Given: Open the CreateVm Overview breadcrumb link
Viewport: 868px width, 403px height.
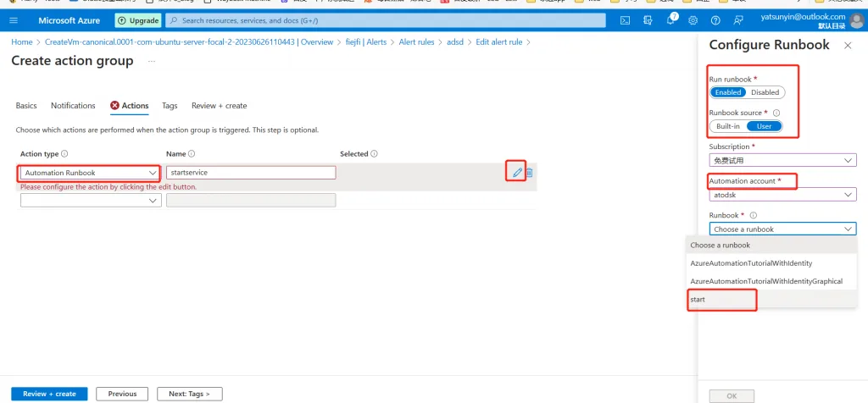Looking at the screenshot, I should (x=189, y=42).
